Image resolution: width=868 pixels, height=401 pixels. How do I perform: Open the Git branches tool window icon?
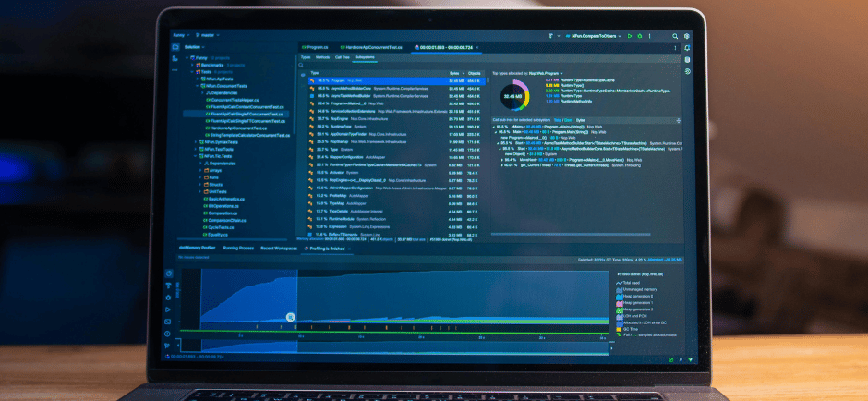coord(167,346)
